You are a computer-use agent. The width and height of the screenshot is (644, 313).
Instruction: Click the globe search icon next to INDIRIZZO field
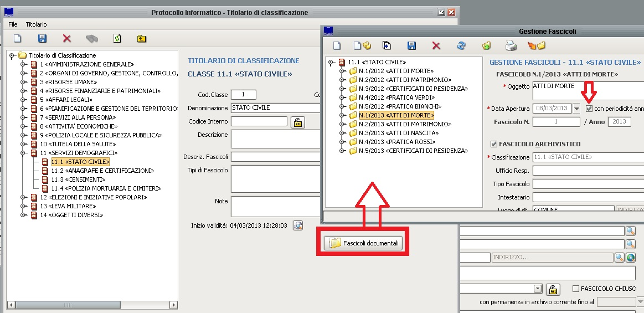click(630, 258)
